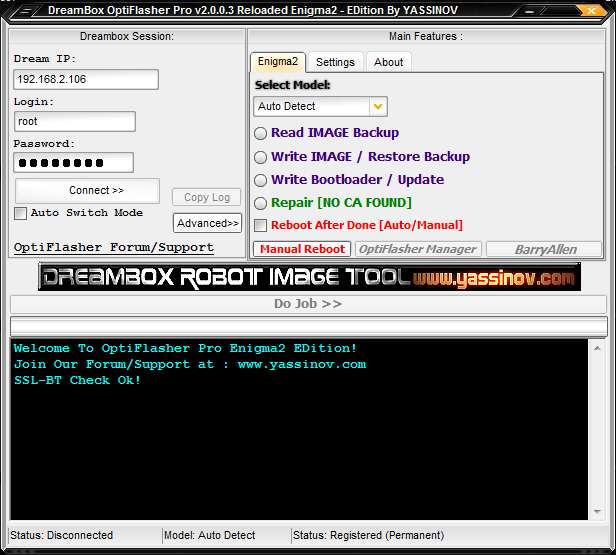Click the window system menu icon in title bar
616x555 pixels.
(x=25, y=11)
